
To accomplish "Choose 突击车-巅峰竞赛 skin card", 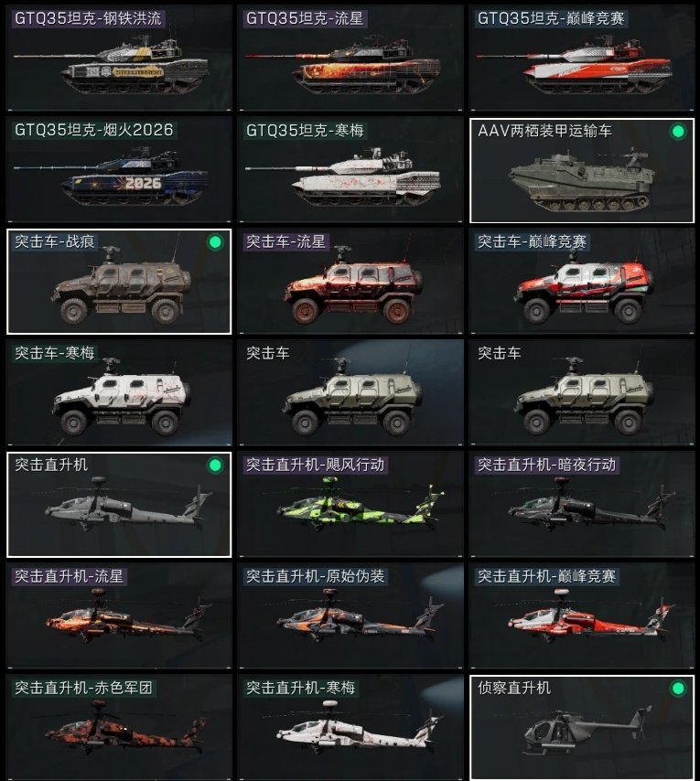I will (x=582, y=282).
